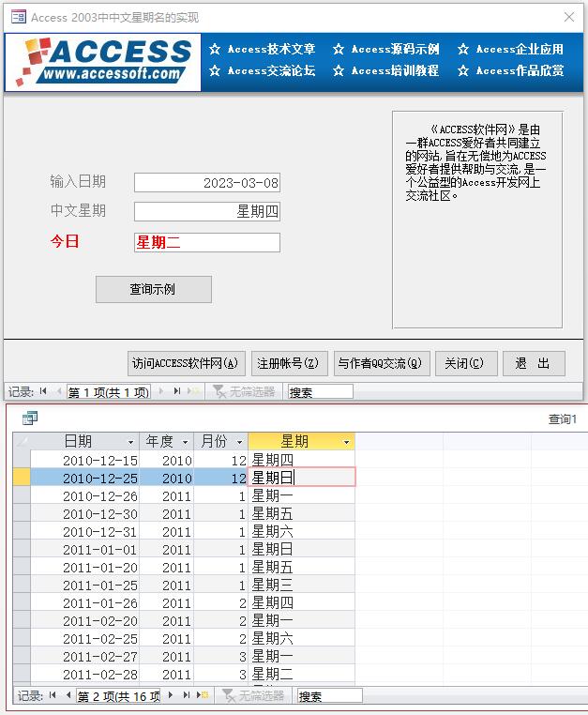Click the select-all corner of the query datasheet
Image resolution: width=588 pixels, height=715 pixels.
(22, 441)
